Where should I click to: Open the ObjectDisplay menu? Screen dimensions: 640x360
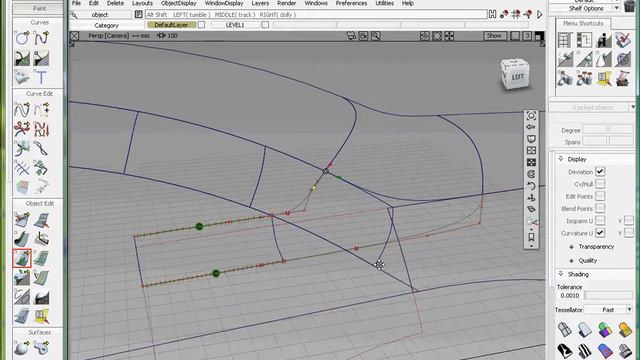(179, 3)
